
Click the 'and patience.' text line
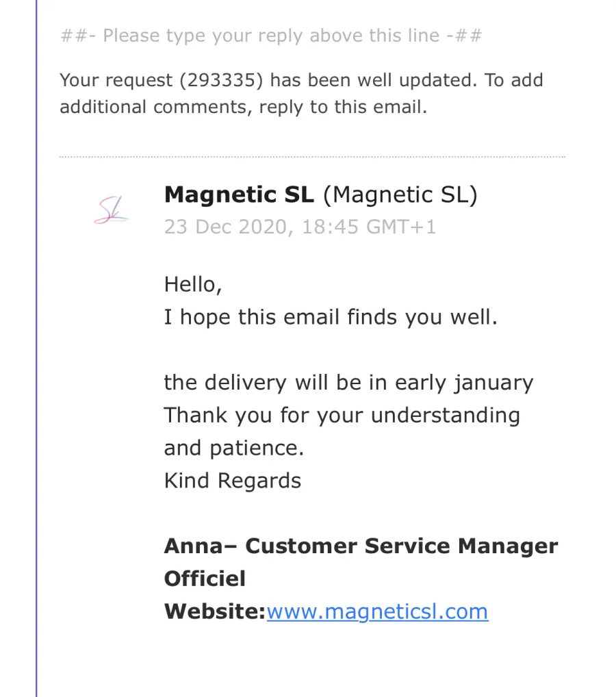coord(234,448)
